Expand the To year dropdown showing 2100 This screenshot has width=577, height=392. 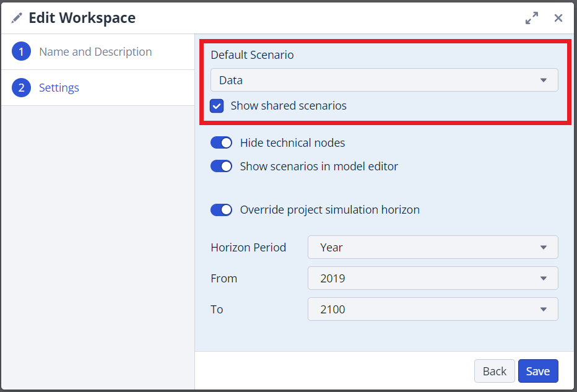click(432, 309)
